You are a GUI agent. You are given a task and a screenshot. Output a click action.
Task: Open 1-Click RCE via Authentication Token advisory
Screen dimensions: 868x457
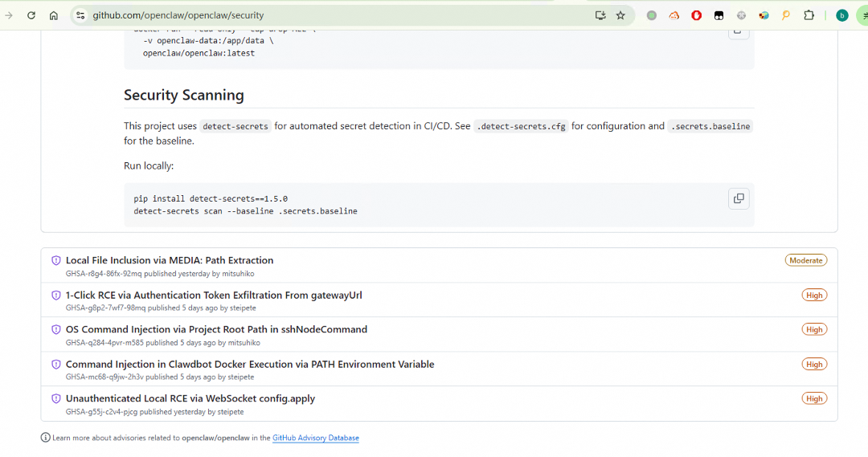click(x=214, y=295)
